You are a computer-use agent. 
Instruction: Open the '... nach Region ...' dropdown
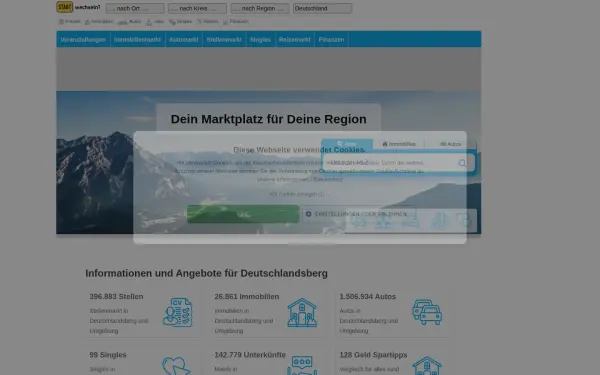(x=260, y=8)
